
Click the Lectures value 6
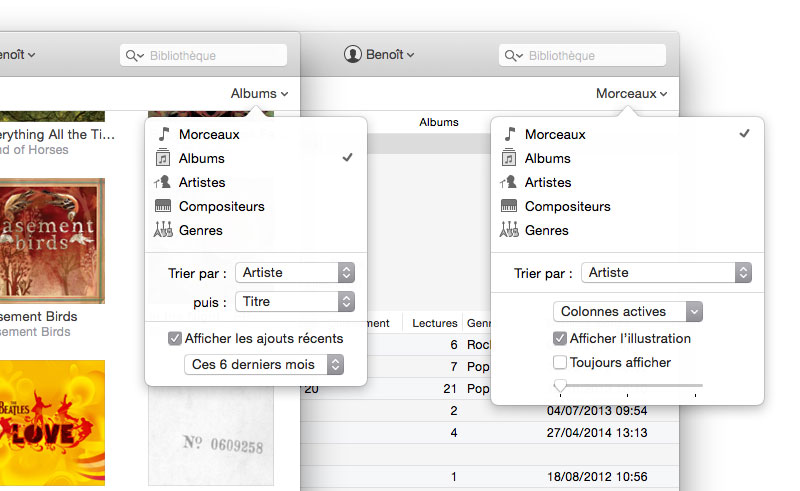[454, 345]
